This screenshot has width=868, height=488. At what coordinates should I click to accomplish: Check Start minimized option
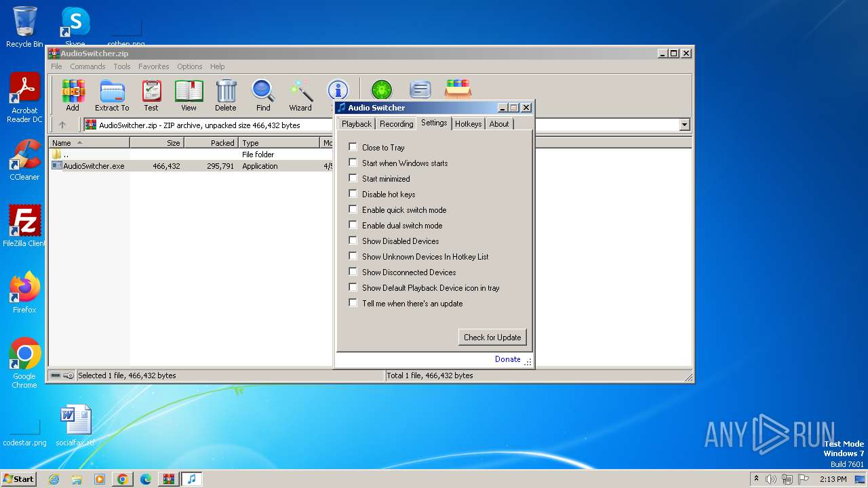353,178
